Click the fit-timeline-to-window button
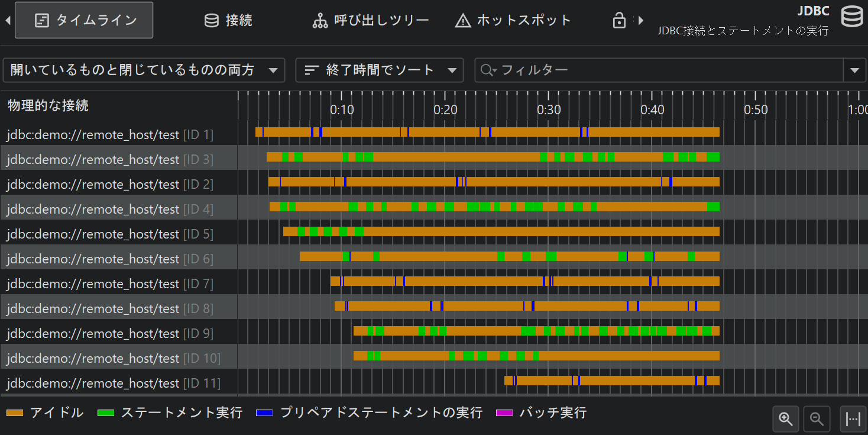The image size is (868, 435). 853,419
